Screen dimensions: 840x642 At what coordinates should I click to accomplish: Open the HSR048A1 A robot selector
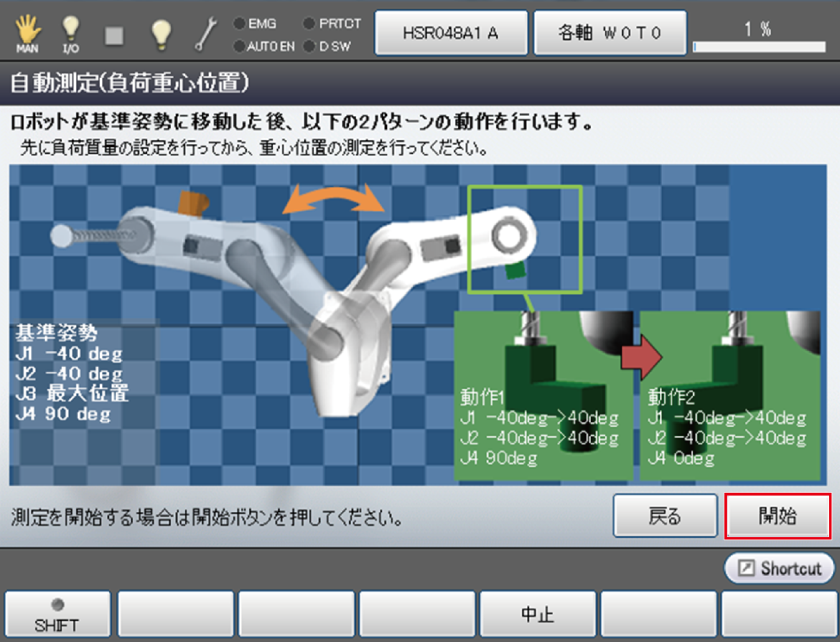tap(450, 33)
